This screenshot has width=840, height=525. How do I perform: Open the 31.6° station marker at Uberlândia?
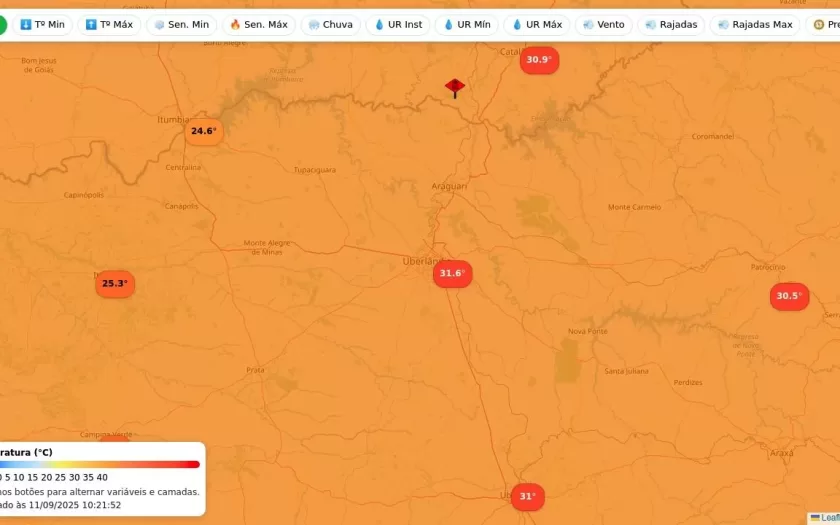452,273
